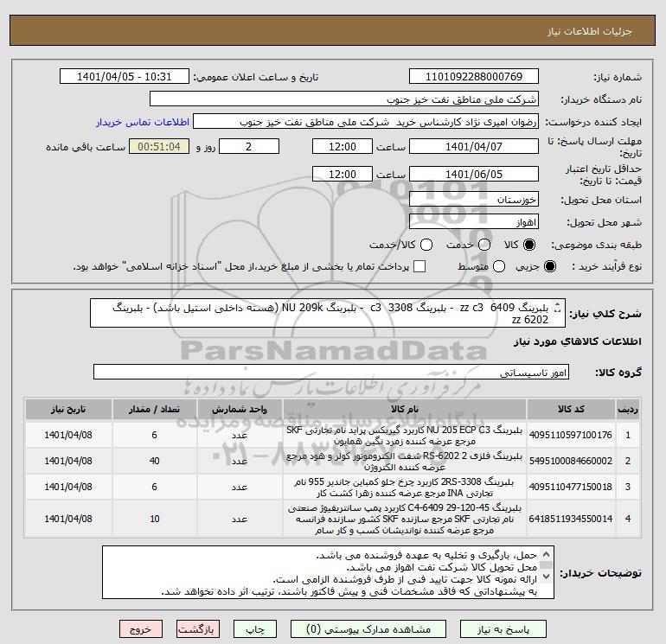Click the unit عدد in row 3

click(x=240, y=487)
